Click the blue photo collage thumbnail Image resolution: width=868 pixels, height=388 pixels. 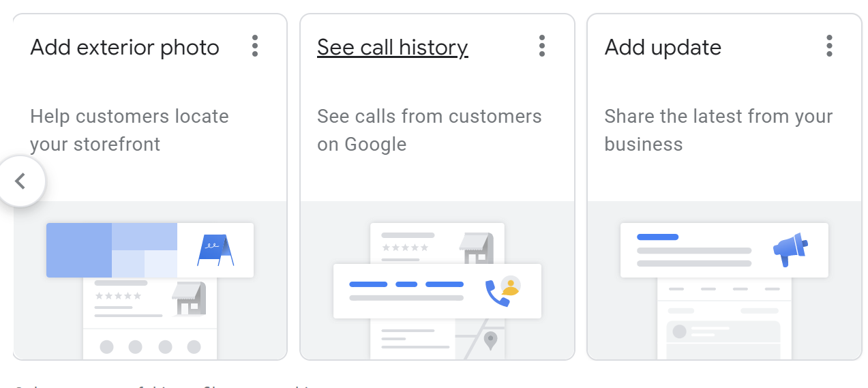[x=112, y=250]
